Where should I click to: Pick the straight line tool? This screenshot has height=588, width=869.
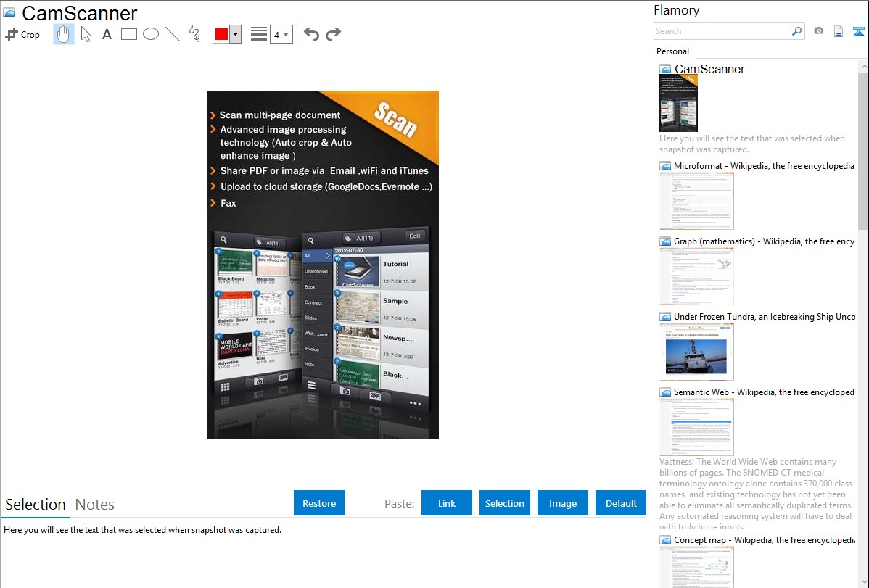point(173,34)
